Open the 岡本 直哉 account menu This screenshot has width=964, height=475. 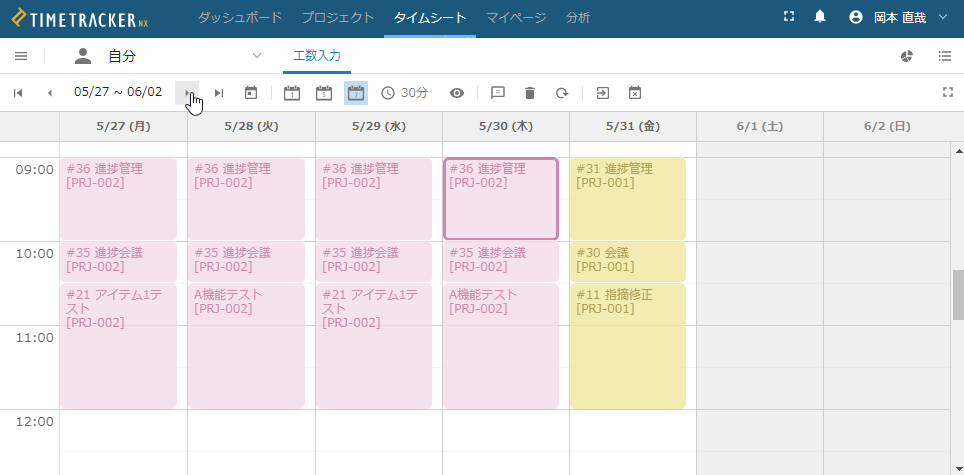click(887, 17)
